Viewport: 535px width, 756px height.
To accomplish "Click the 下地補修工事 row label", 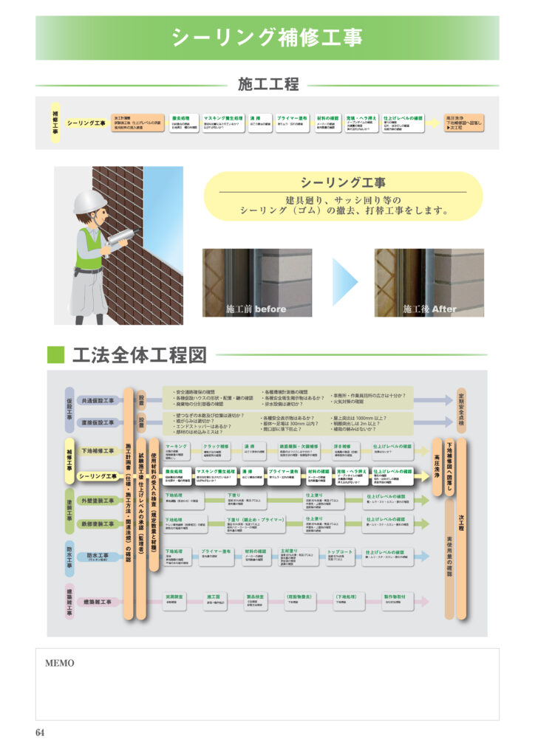I will click(99, 450).
